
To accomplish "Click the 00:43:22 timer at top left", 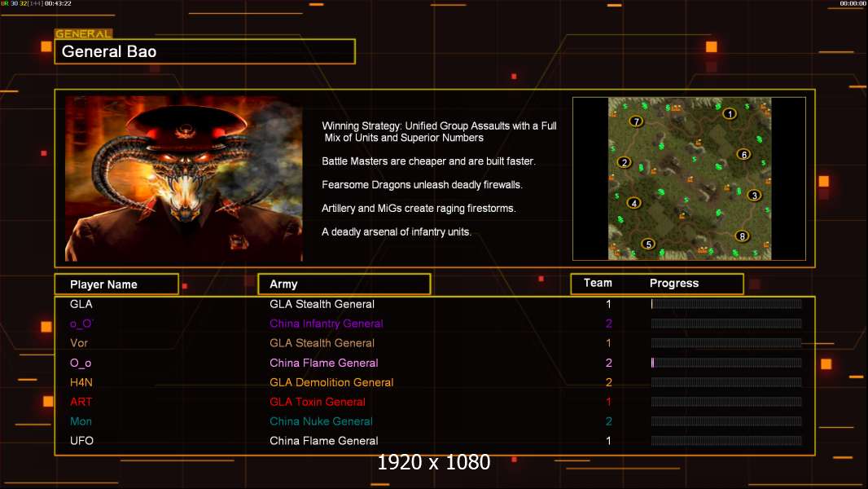I will (x=58, y=3).
